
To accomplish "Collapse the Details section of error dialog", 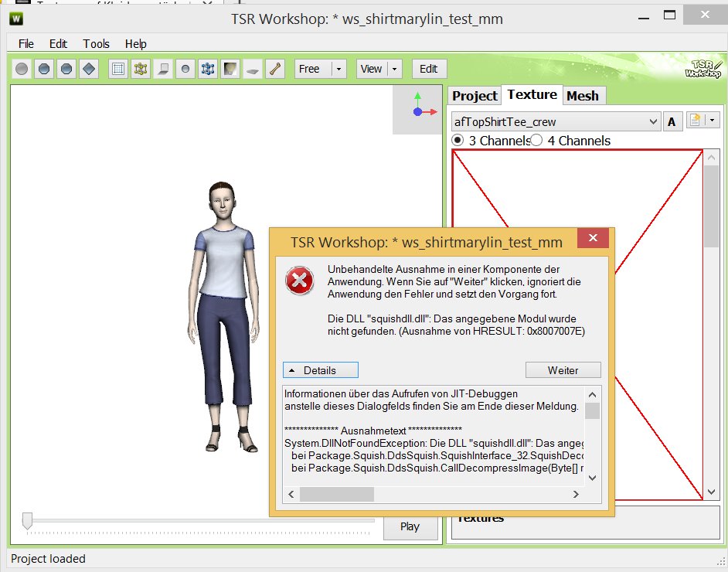I will coord(320,370).
